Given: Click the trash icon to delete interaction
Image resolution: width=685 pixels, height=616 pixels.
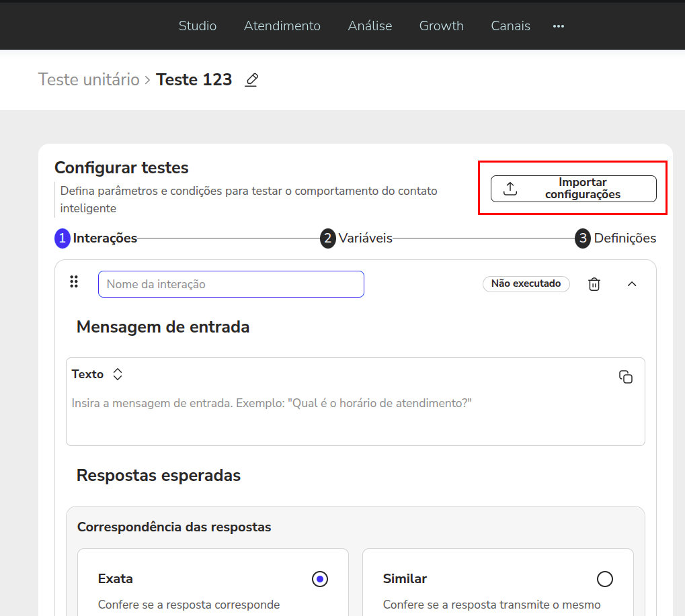Looking at the screenshot, I should (594, 284).
